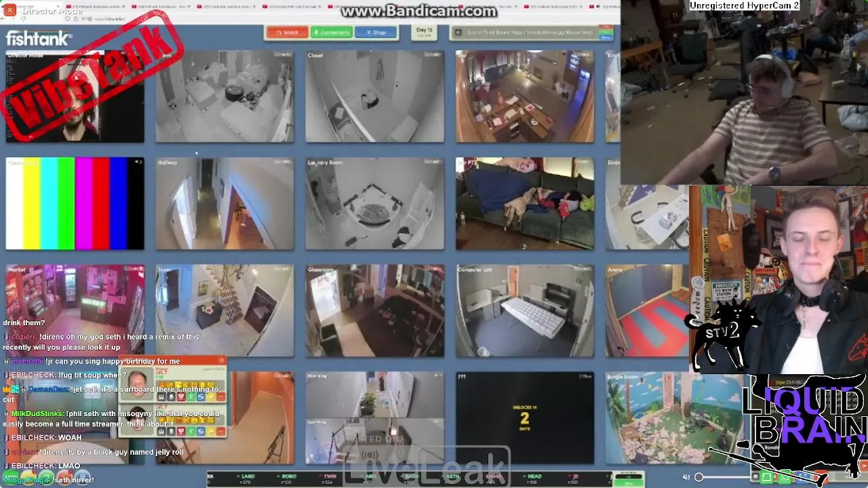Click the heart icon on second contestant card
Screen dimensions: 868x488
182,431
